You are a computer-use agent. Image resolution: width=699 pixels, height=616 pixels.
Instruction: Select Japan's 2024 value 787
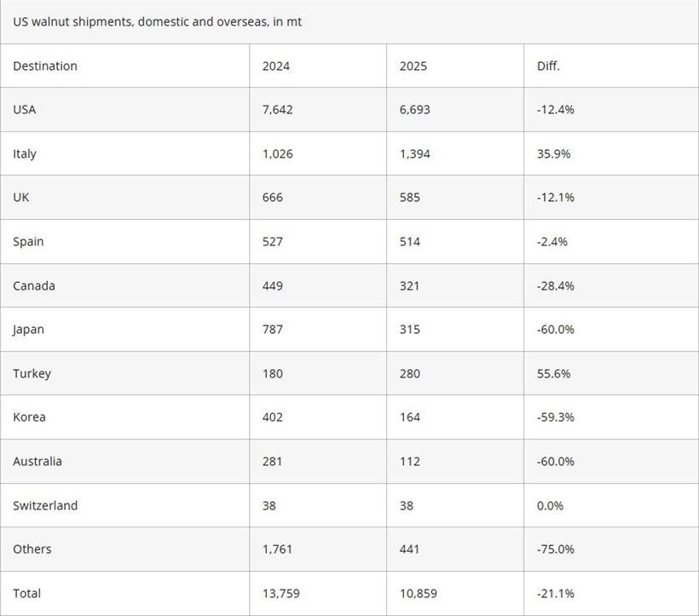click(273, 330)
